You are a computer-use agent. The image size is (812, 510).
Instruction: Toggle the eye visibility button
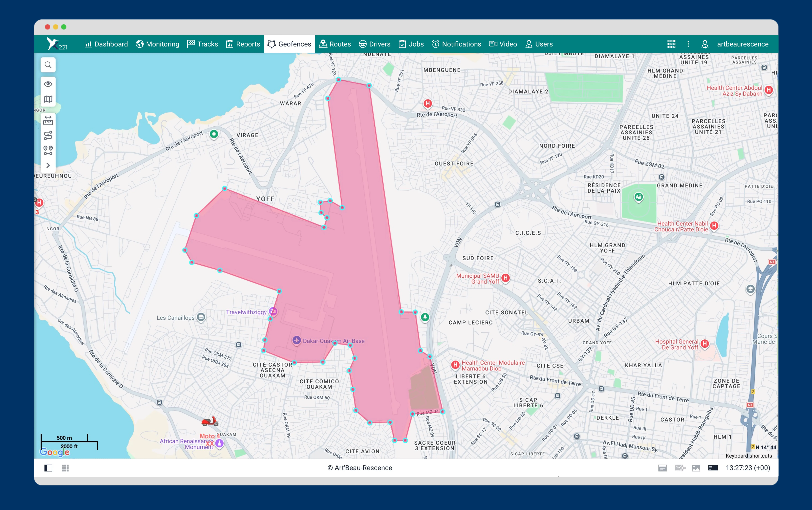(x=48, y=84)
